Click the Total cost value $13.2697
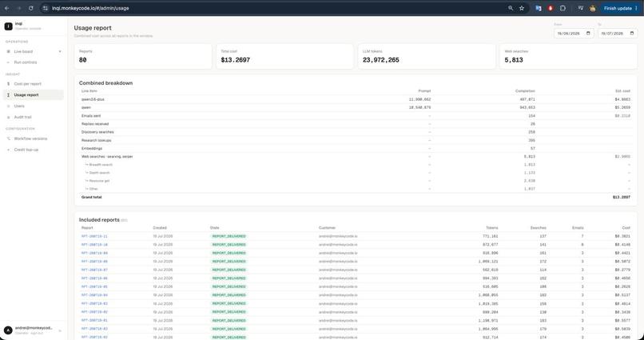The image size is (644, 340). [236, 60]
